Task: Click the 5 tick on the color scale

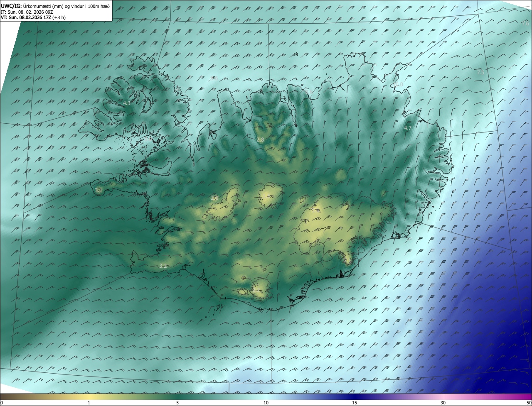Action: click(x=177, y=403)
